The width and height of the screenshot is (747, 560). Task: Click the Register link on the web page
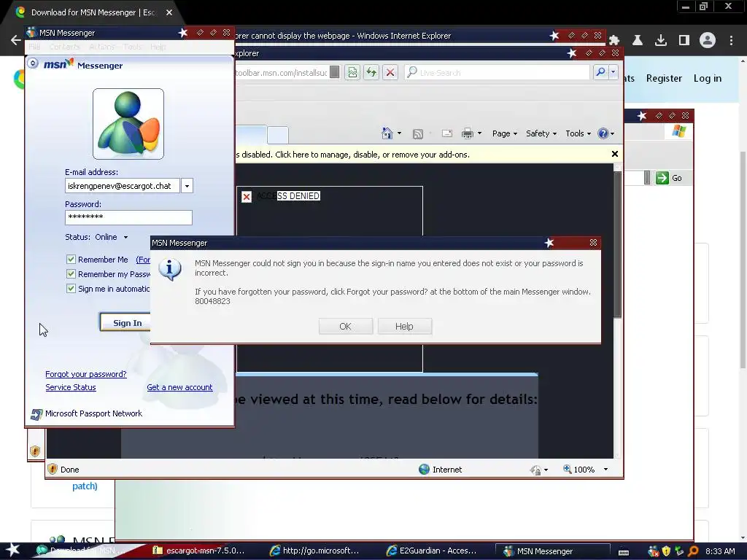[x=664, y=78]
